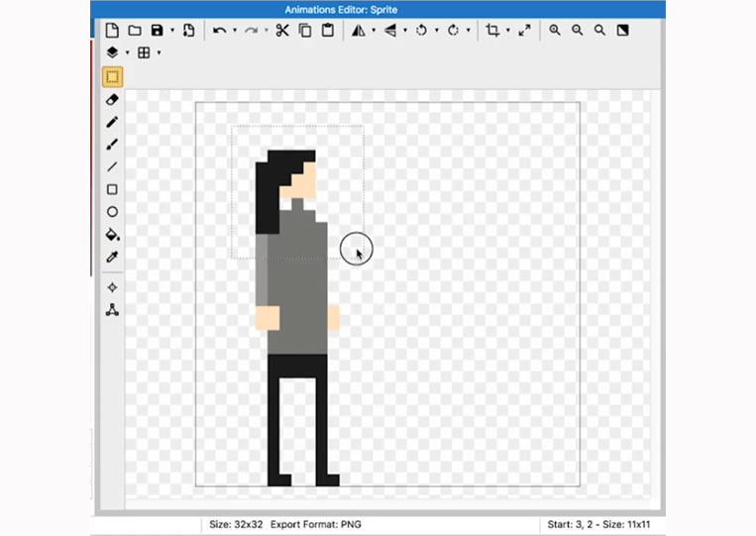The height and width of the screenshot is (536, 756).
Task: Copy the selection
Action: point(305,31)
